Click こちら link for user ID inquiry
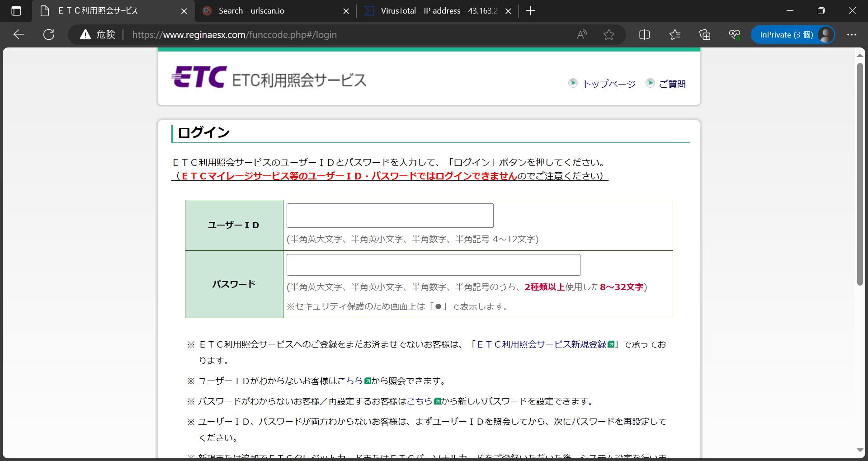Image resolution: width=868 pixels, height=461 pixels. [350, 381]
